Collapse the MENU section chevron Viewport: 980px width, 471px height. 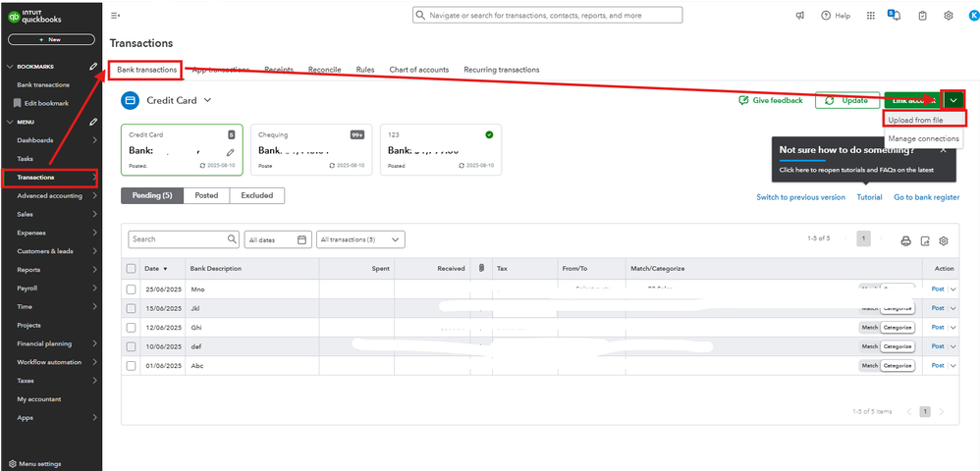10,122
